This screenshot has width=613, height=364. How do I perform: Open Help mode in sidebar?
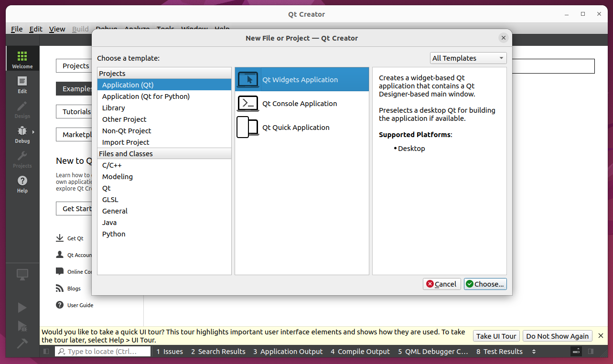[22, 183]
